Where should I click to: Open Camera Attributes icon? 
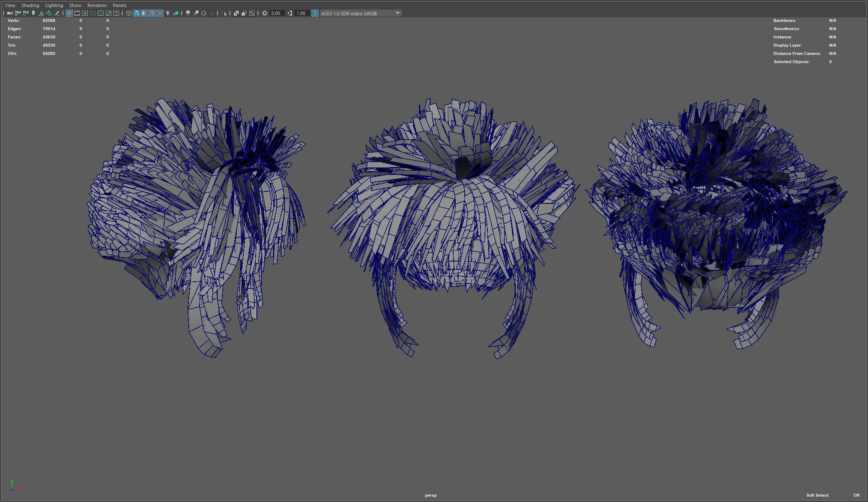coord(25,13)
